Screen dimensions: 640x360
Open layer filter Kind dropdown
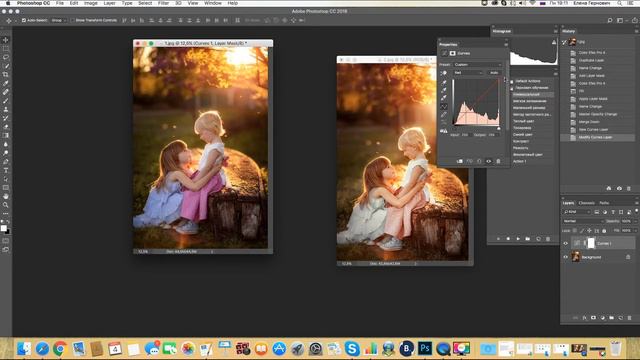[x=576, y=212]
